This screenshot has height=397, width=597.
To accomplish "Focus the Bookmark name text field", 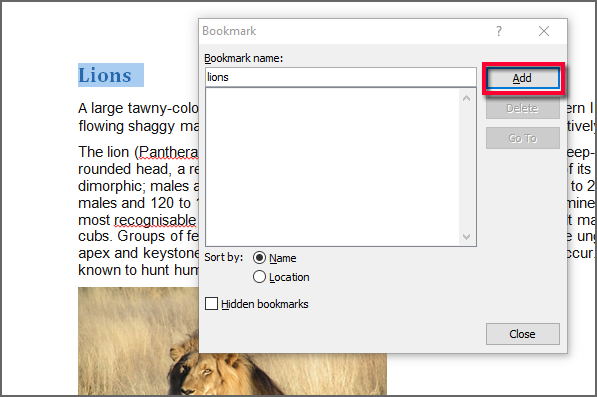I will point(340,77).
